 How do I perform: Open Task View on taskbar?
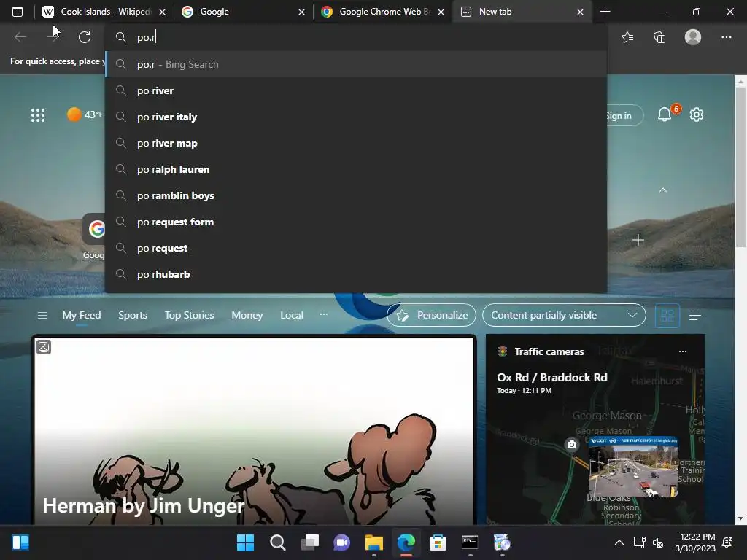click(309, 542)
